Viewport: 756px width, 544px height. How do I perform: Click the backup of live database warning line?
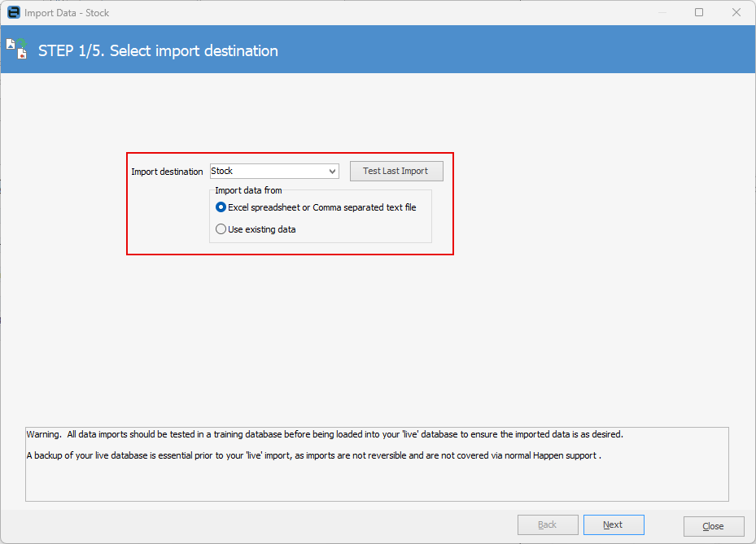pos(313,455)
